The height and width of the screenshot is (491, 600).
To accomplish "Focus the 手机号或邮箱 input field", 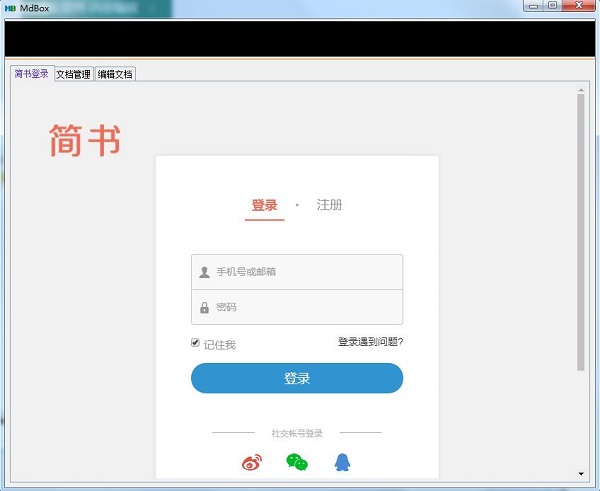I will point(297,272).
